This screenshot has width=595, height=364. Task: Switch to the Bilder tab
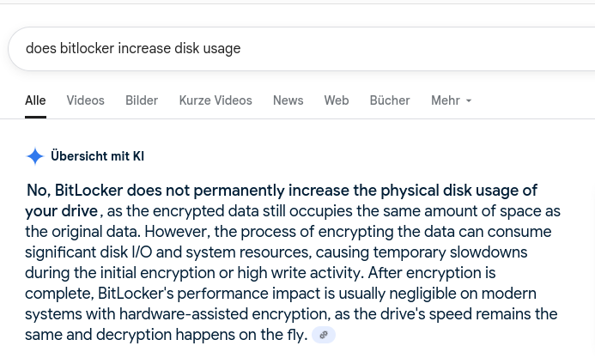click(142, 100)
